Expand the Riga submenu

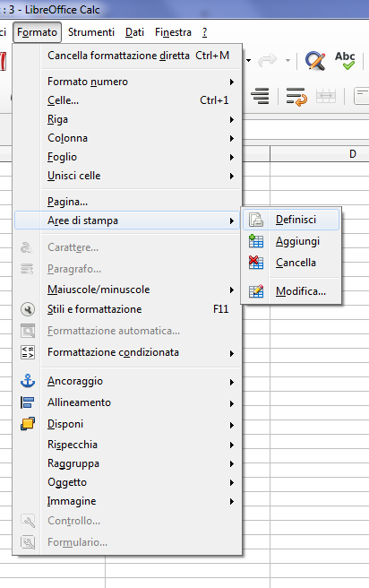pos(127,119)
